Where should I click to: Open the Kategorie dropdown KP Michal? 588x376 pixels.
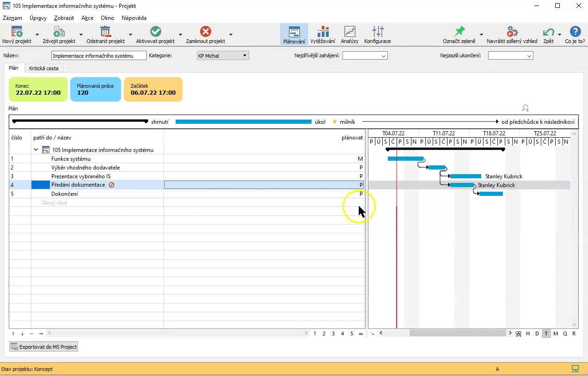pyautogui.click(x=223, y=56)
